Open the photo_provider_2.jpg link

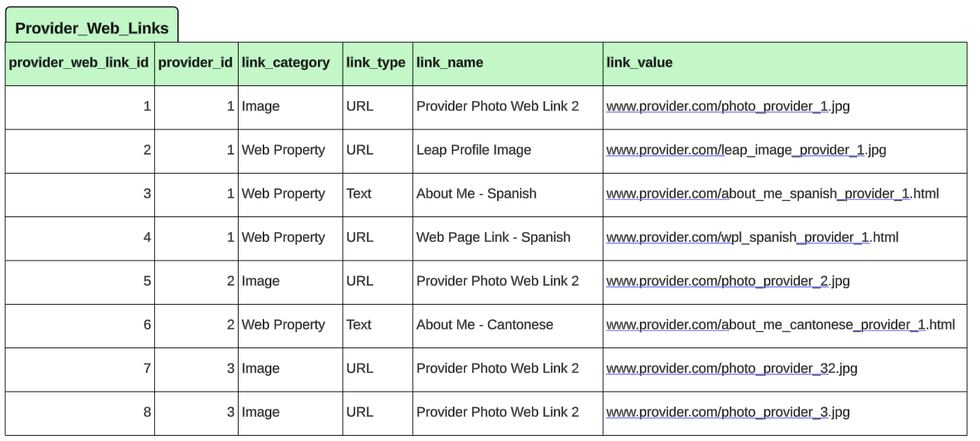727,282
